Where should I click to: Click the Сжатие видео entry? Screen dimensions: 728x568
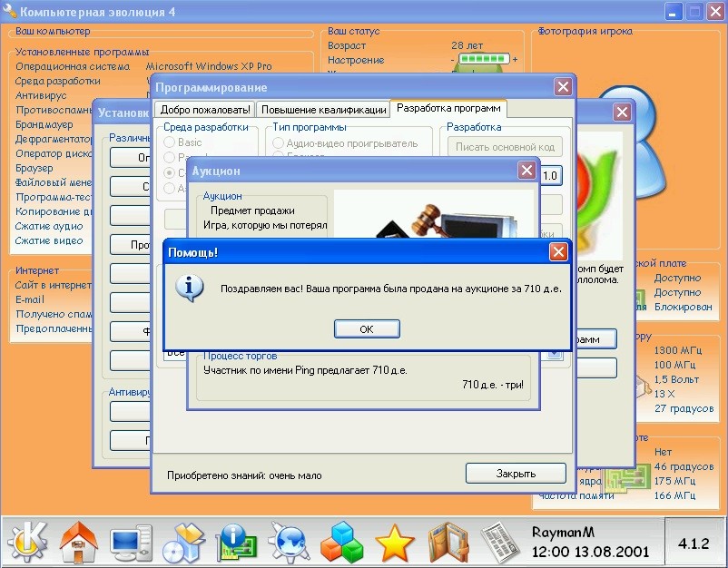[x=49, y=240]
